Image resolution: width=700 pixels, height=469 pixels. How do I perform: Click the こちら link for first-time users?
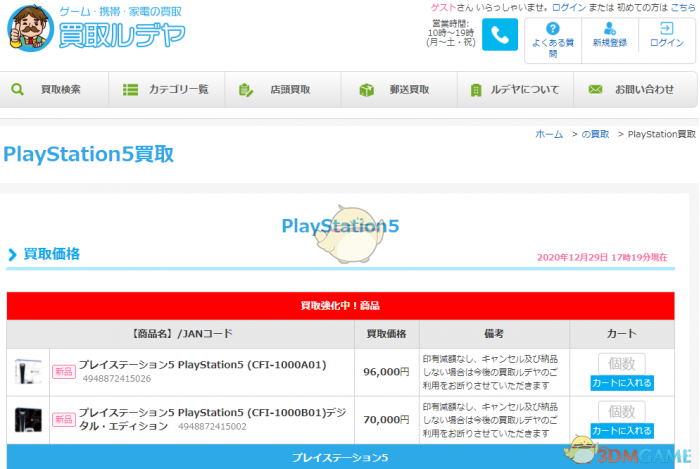[x=683, y=8]
